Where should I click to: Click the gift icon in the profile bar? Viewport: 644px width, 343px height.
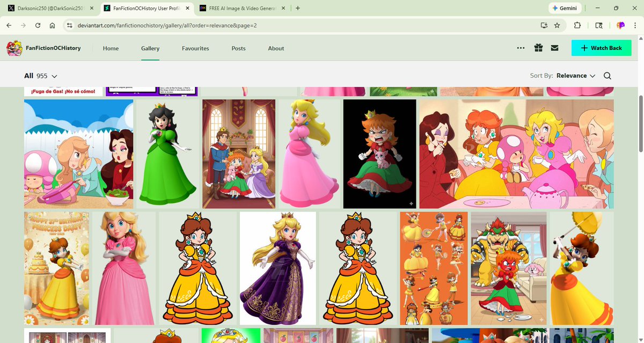pyautogui.click(x=538, y=48)
